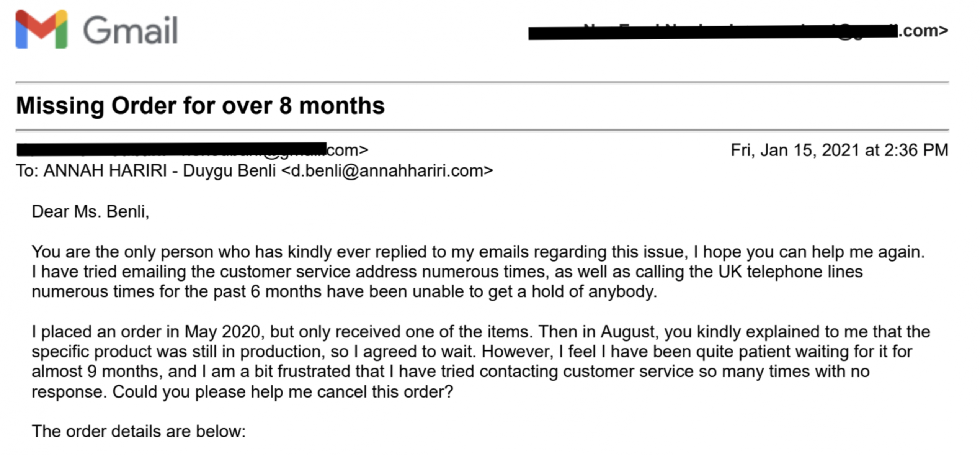
Task: Click recipient name 'ANNAH HARIRI - Duygu Benli'
Action: pyautogui.click(x=159, y=171)
